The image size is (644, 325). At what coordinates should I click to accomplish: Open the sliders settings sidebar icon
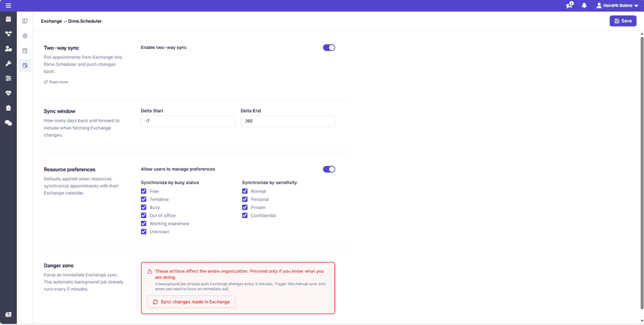click(8, 79)
